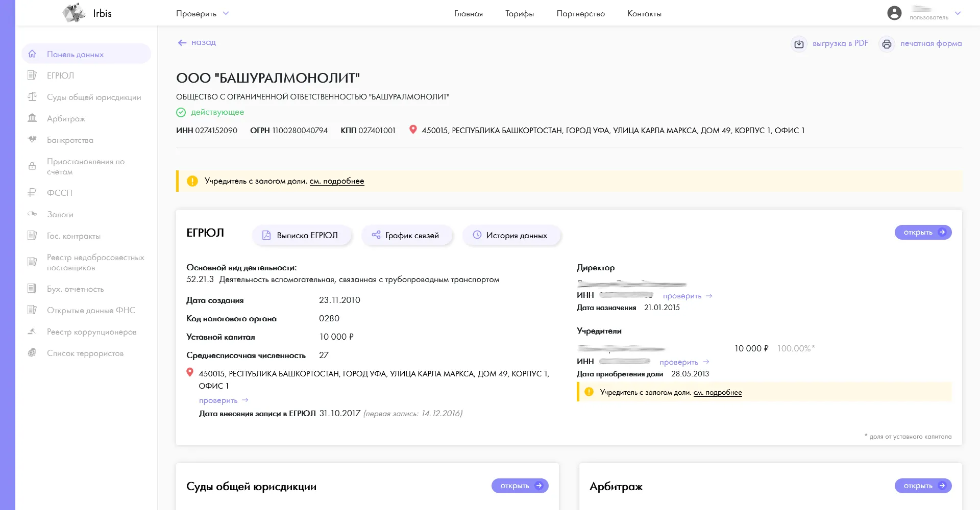Expand the Проверить dropdown menu

pos(202,14)
